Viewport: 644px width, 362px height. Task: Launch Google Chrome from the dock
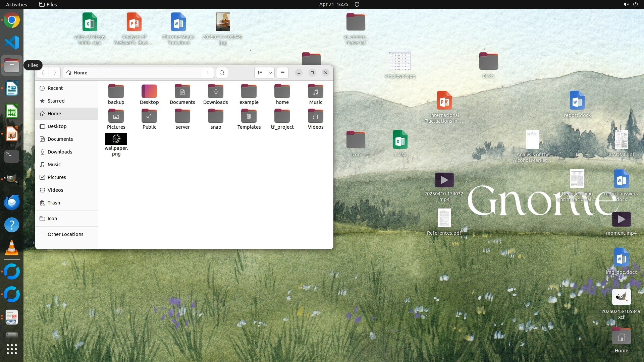(x=12, y=20)
